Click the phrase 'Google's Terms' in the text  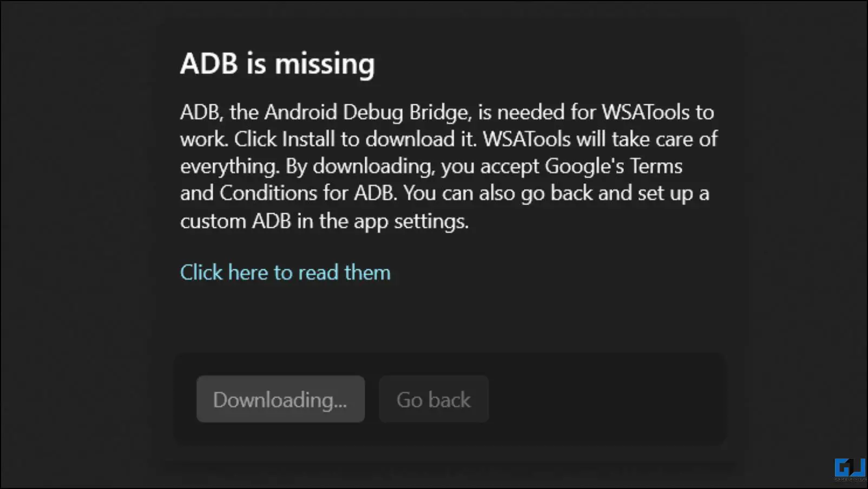614,166
